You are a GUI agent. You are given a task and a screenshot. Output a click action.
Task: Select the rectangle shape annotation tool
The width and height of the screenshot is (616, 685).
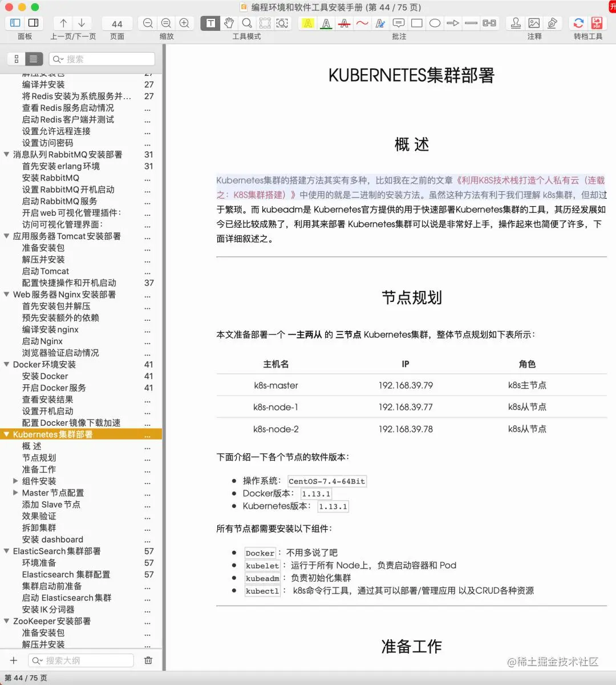point(417,23)
